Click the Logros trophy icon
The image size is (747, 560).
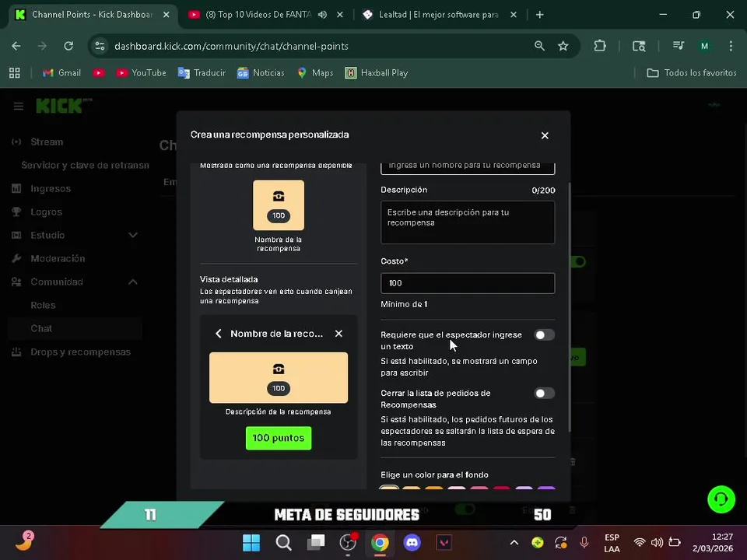[16, 212]
